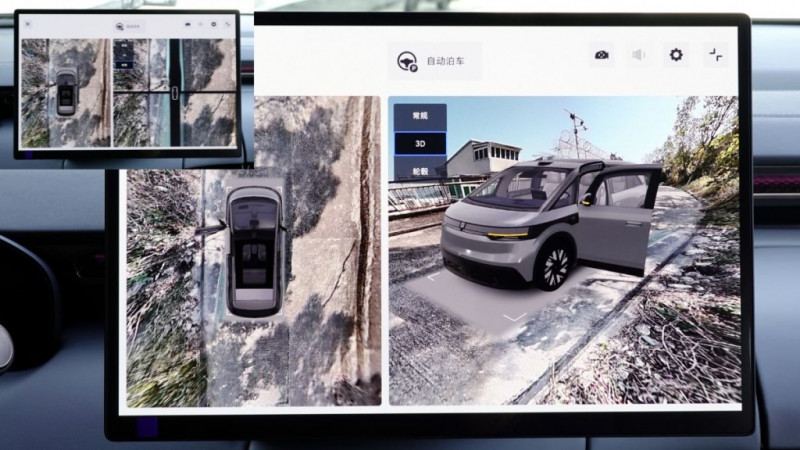Shrink the view using collapse arrows icon

coord(715,55)
